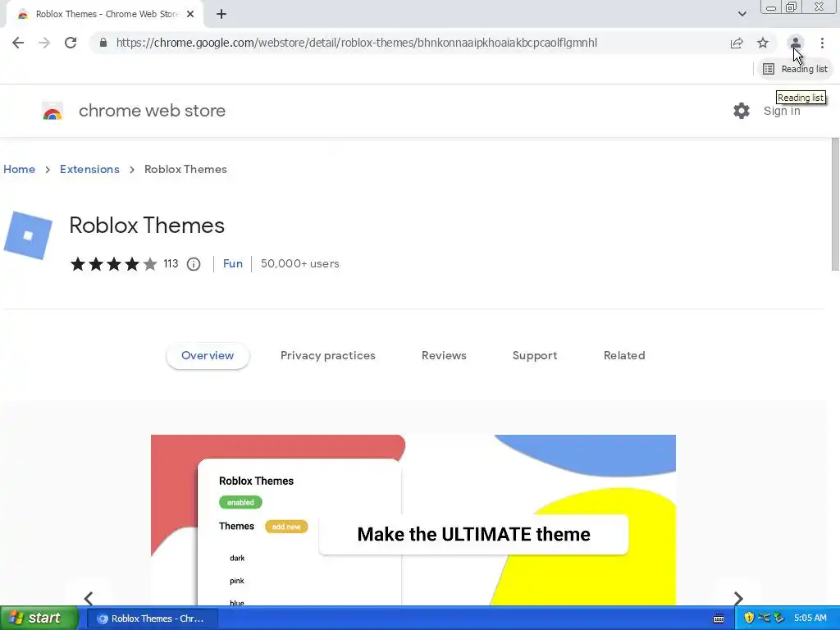Click the padlock site info icon
Viewport: 840px width, 630px height.
[103, 43]
